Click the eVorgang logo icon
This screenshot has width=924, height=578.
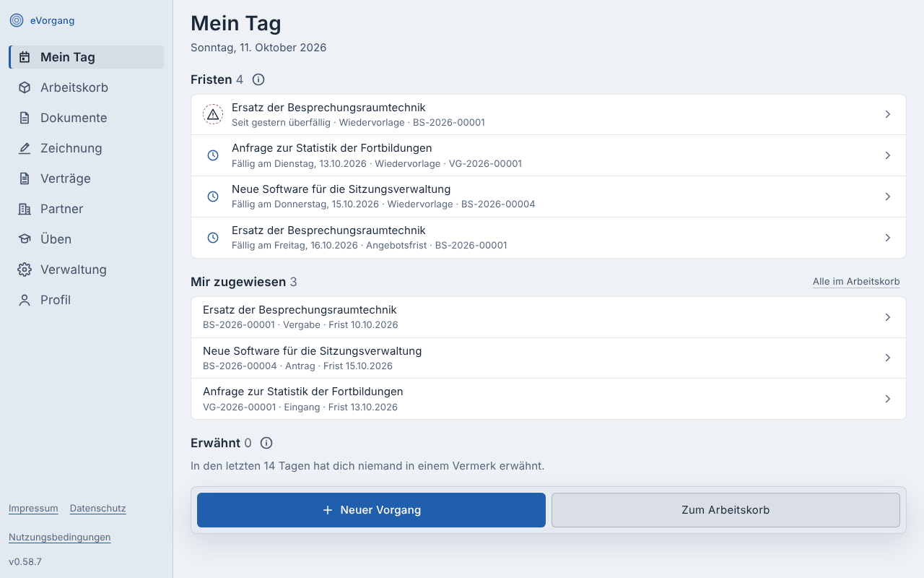[x=17, y=20]
